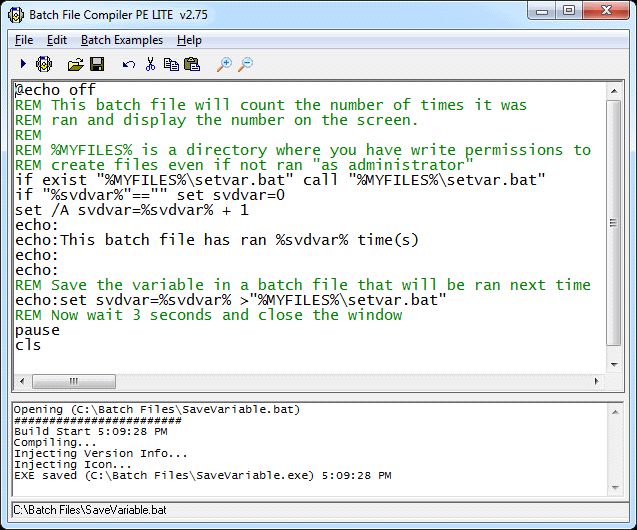Click the Zoom in magnifier icon
The width and height of the screenshot is (637, 530).
pos(224,64)
